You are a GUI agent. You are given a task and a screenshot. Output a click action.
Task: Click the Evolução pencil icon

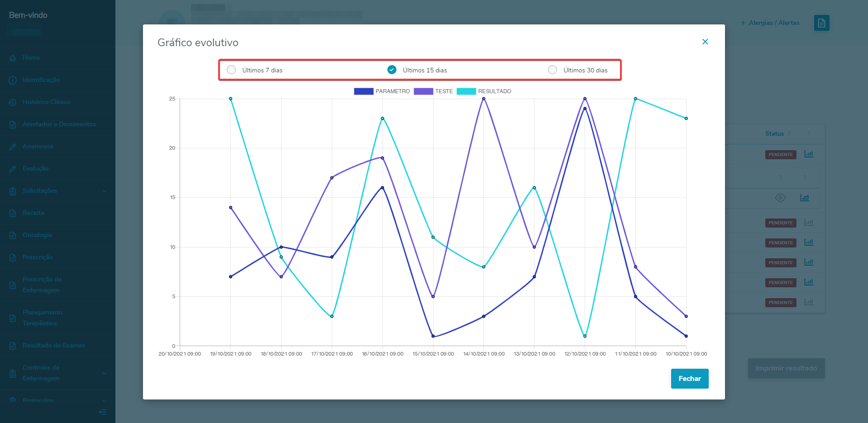pos(13,169)
